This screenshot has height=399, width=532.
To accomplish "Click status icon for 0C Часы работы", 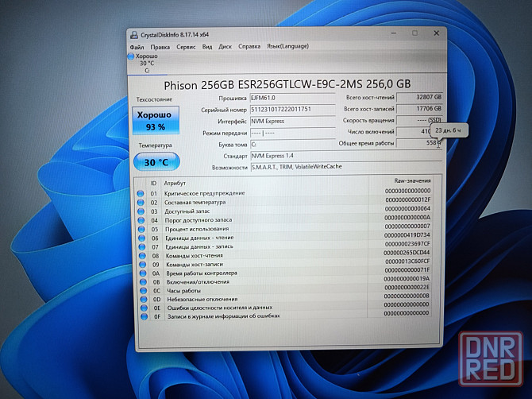I will tap(144, 291).
